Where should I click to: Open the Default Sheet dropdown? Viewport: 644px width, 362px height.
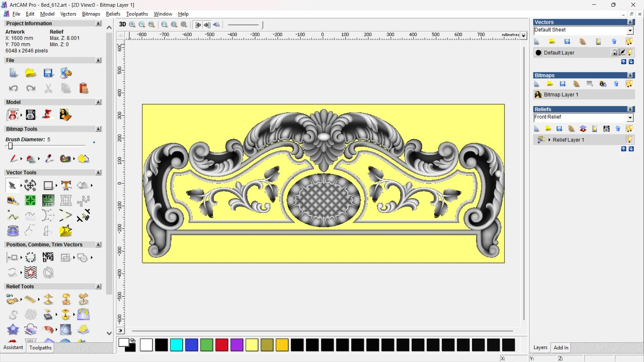pyautogui.click(x=630, y=31)
